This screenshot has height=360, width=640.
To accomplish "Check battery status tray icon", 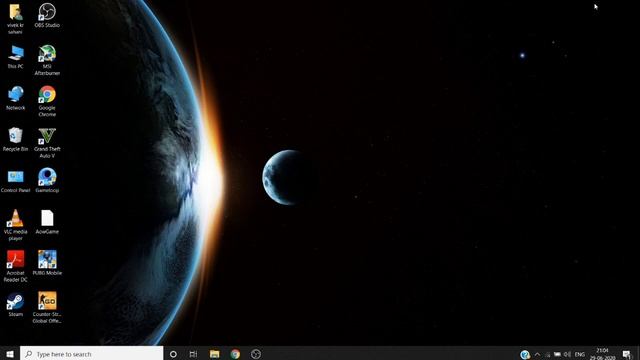I will pyautogui.click(x=557, y=354).
